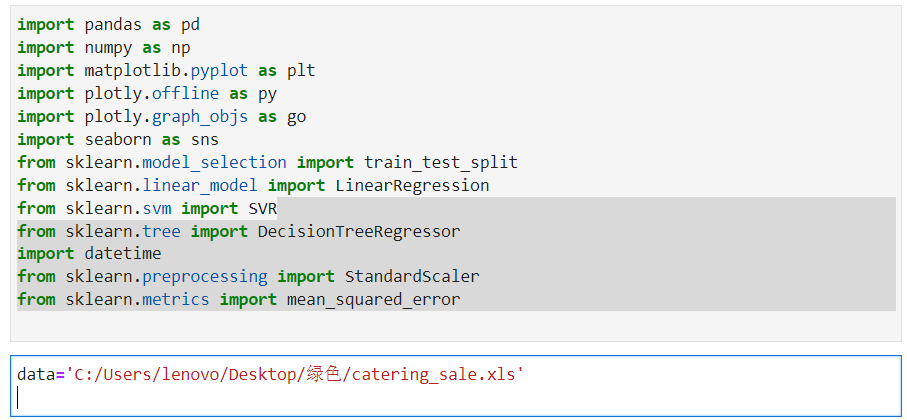Click the word 'pyplot' in matplotlib import
Image resolution: width=907 pixels, height=420 pixels.
coord(219,71)
